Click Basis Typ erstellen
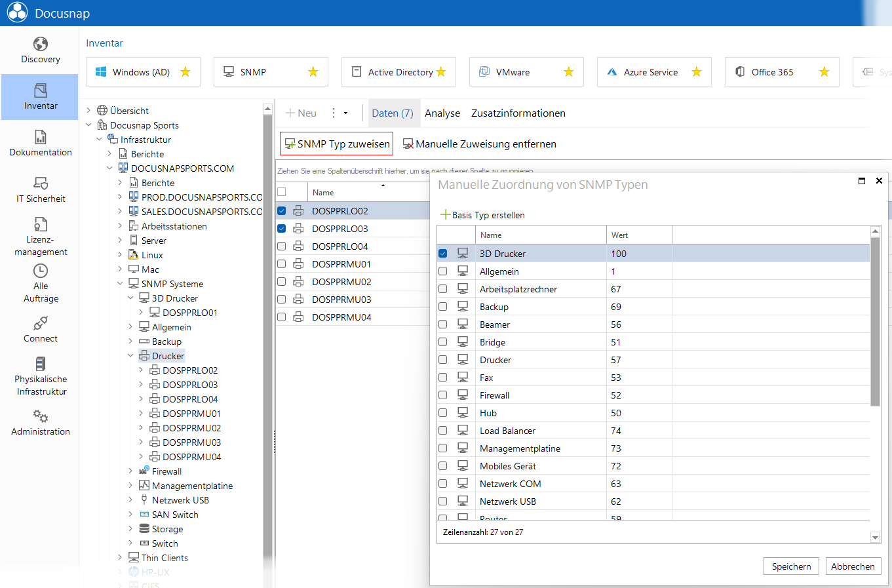 [x=483, y=215]
